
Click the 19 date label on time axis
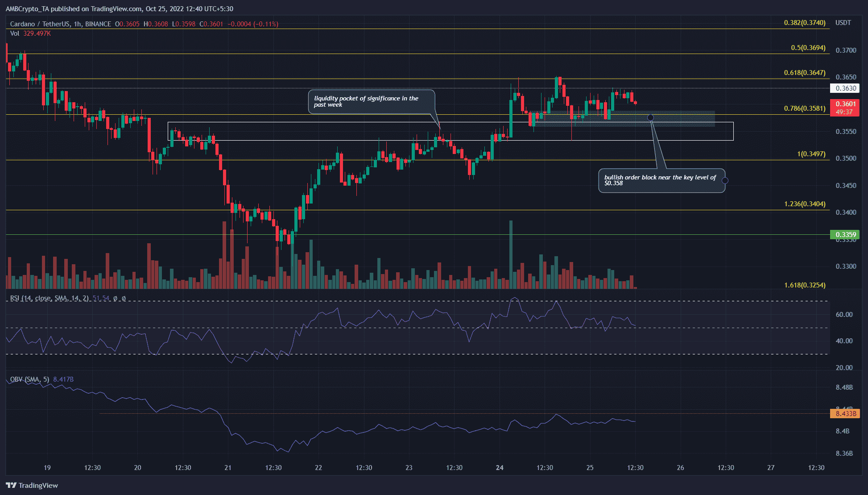(x=47, y=468)
